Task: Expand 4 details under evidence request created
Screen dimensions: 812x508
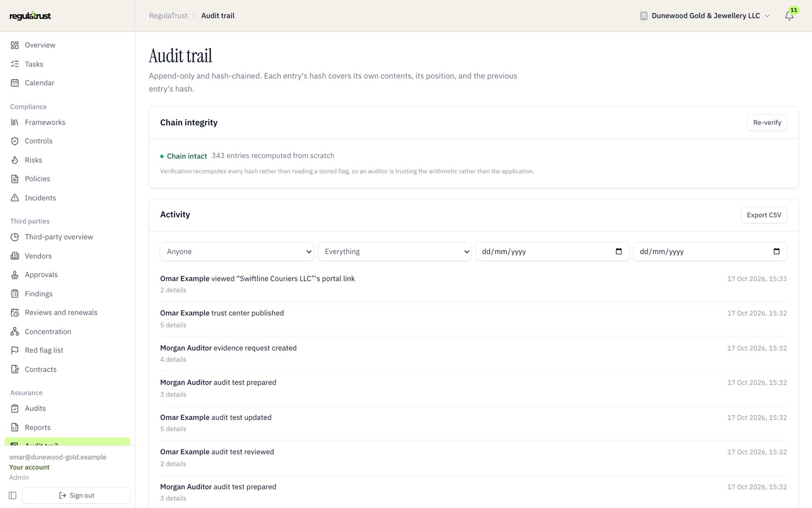Action: click(x=173, y=360)
